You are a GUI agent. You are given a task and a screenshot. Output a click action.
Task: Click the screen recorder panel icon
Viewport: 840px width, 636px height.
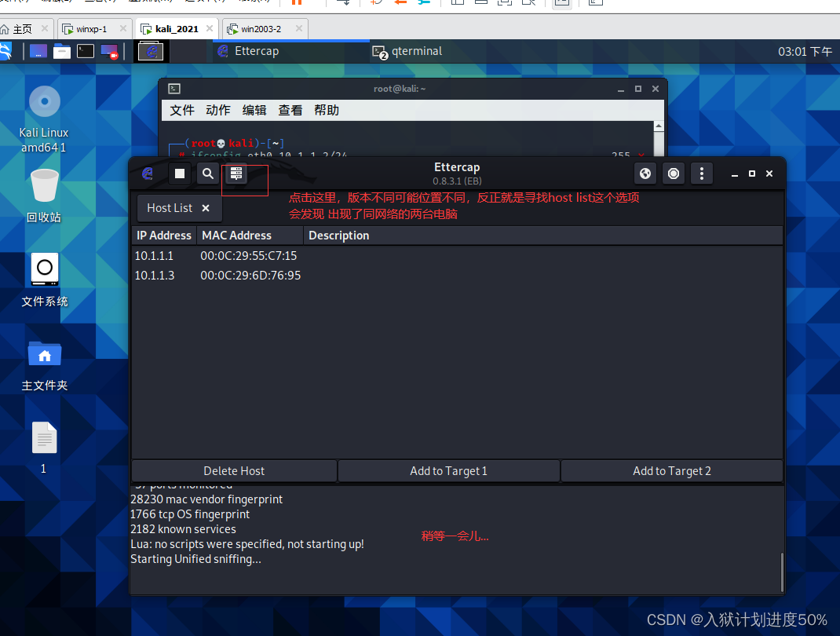point(109,52)
